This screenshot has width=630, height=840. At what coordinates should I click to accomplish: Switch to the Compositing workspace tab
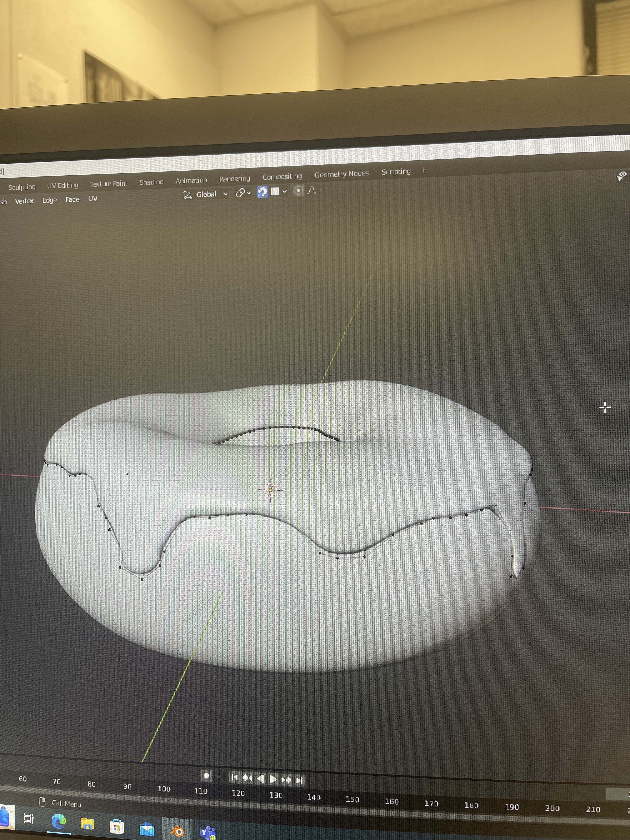point(282,177)
